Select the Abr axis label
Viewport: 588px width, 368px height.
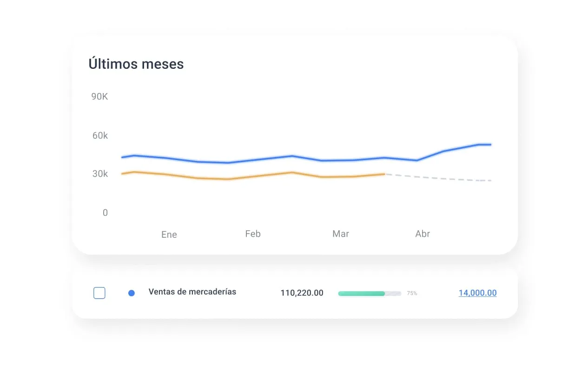tap(422, 234)
